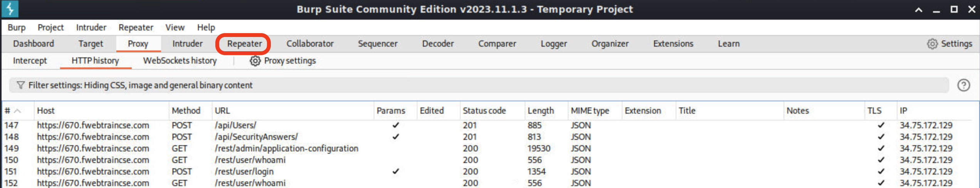Open the View menu

click(175, 27)
